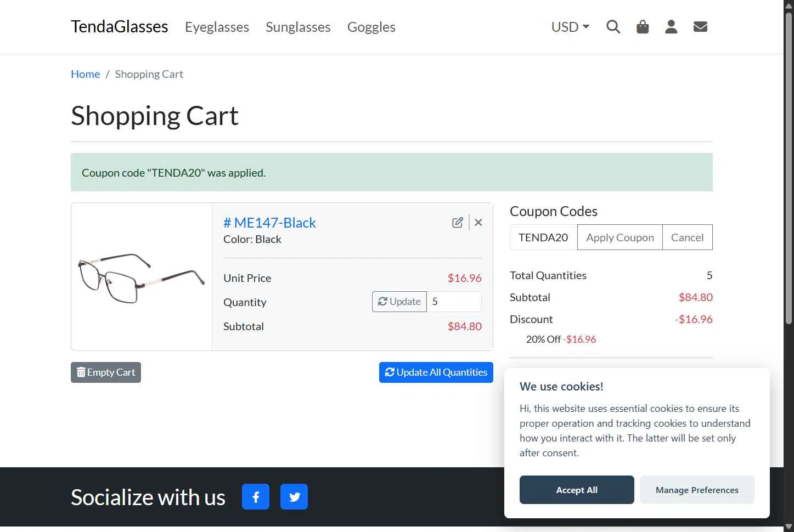Screen dimensions: 794x532
Task: Open the user account icon
Action: click(671, 27)
